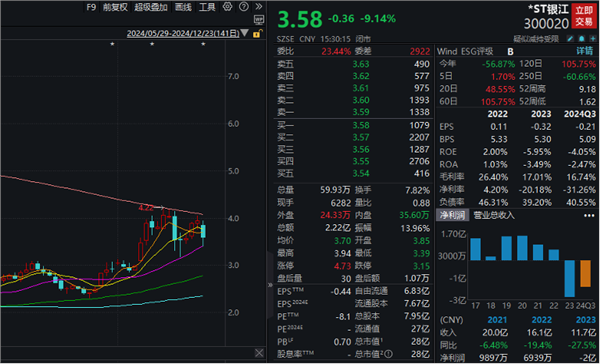
Task: Collapse the side panel using the splitter arrow
Action: (x=270, y=285)
